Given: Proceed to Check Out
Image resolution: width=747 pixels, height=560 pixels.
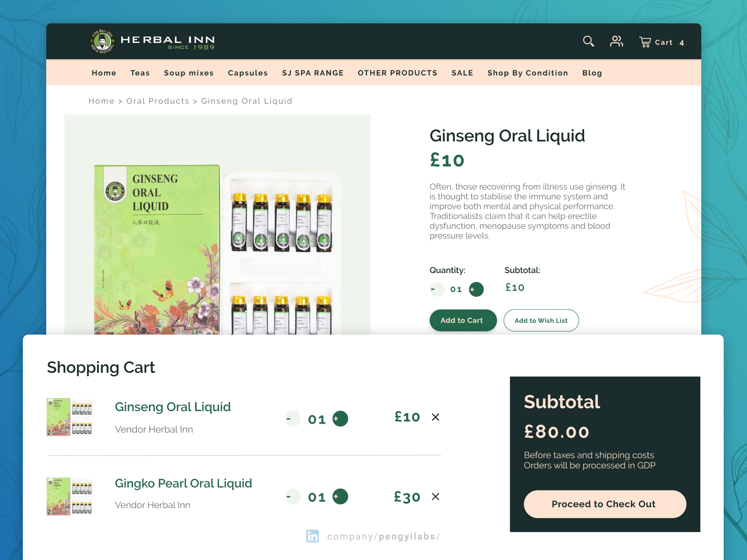Looking at the screenshot, I should pos(605,504).
